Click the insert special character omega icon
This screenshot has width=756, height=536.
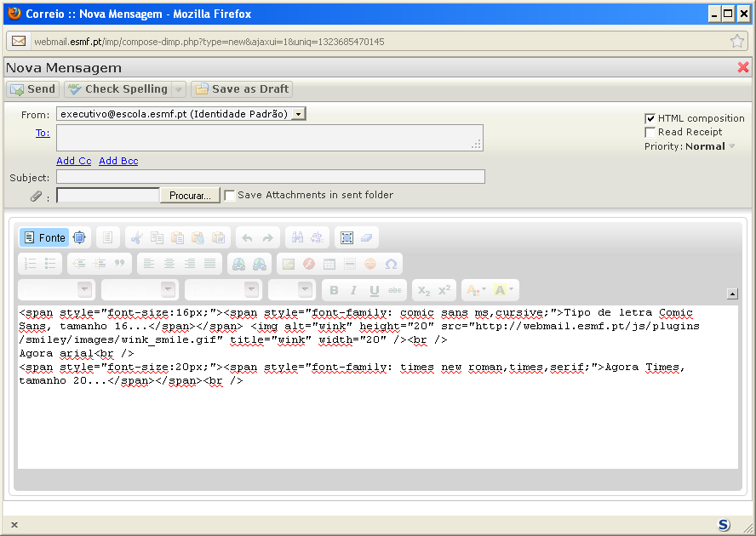pos(391,264)
